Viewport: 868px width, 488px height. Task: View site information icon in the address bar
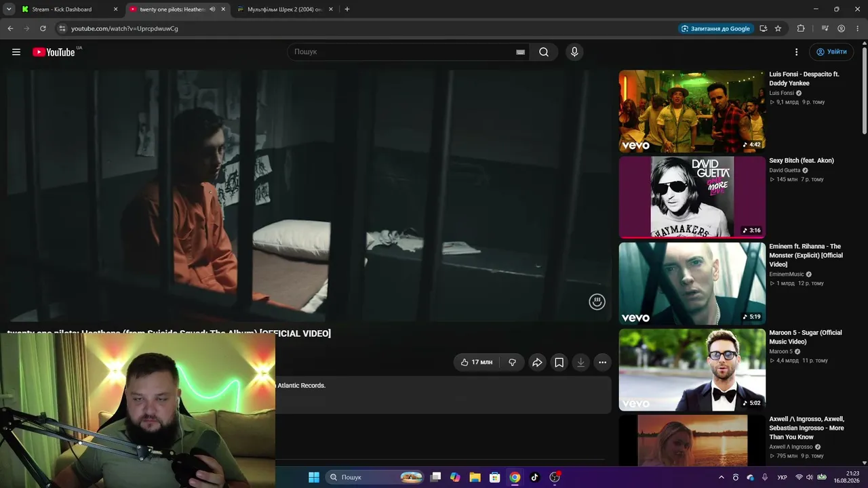coord(62,28)
